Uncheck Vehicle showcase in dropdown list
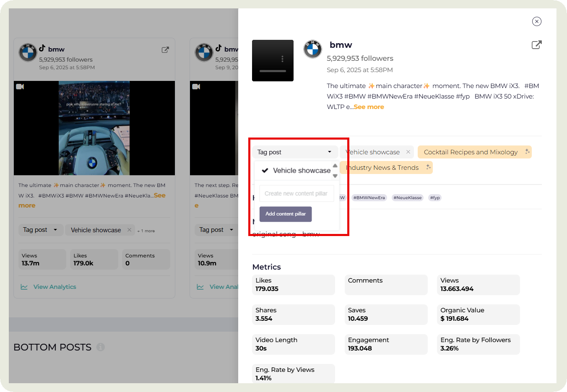 tap(296, 171)
